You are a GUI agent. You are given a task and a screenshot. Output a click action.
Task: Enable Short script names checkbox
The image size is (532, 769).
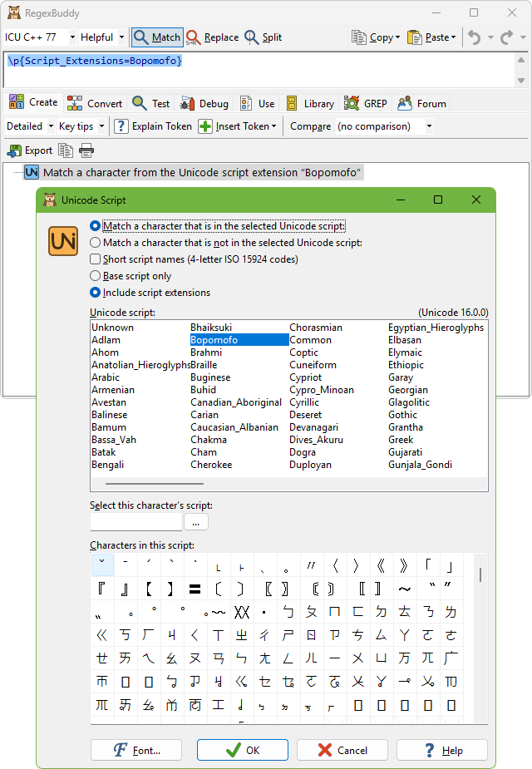tap(96, 259)
